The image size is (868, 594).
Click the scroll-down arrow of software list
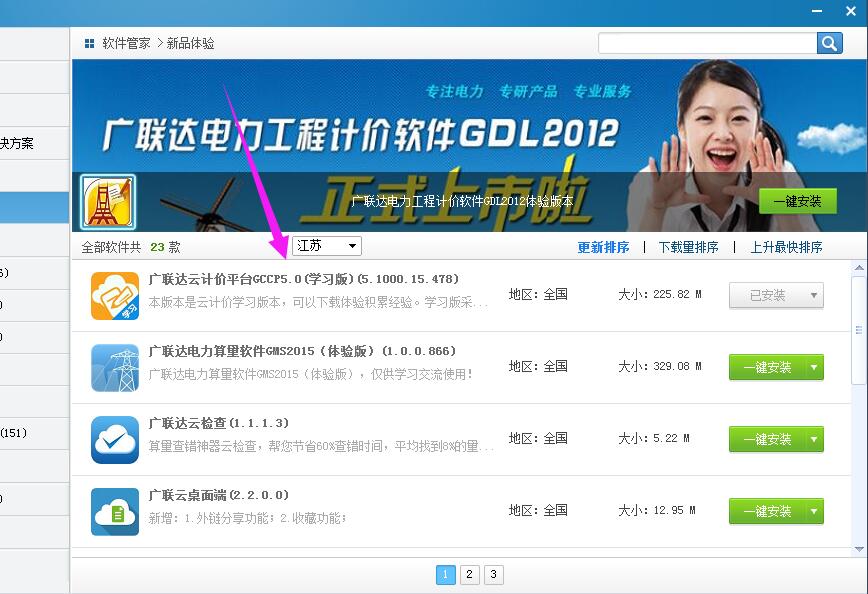pos(859,549)
